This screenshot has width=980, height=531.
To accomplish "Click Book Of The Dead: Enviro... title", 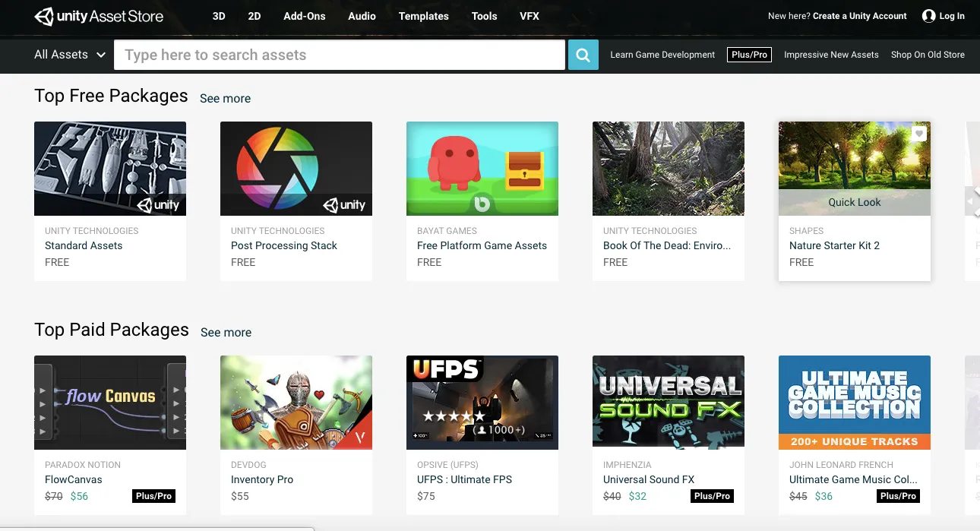I will [x=667, y=245].
